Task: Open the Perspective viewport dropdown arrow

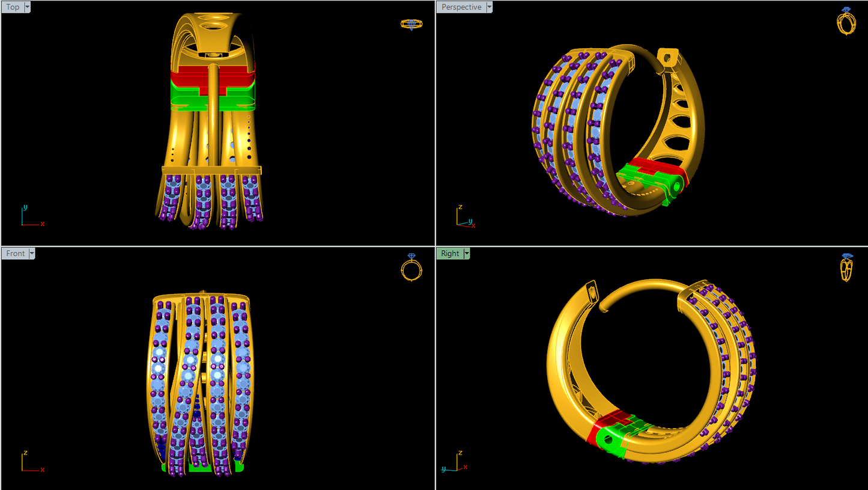Action: tap(489, 7)
